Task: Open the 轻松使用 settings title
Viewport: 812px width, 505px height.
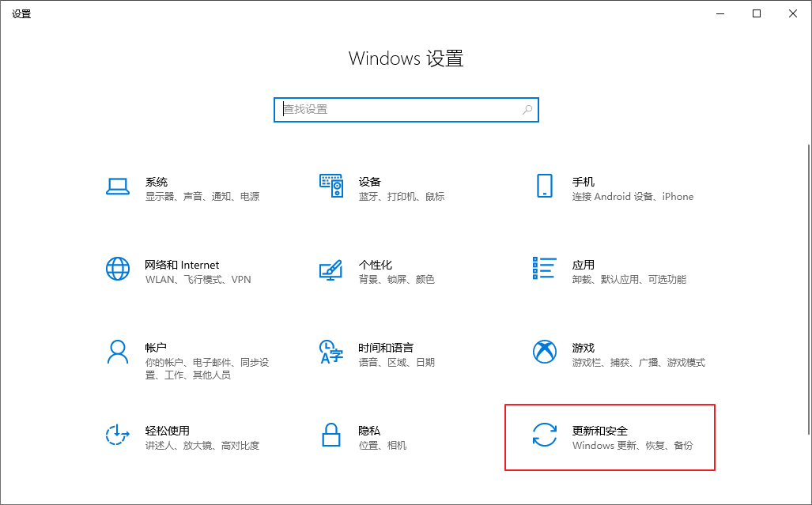Action: click(168, 431)
